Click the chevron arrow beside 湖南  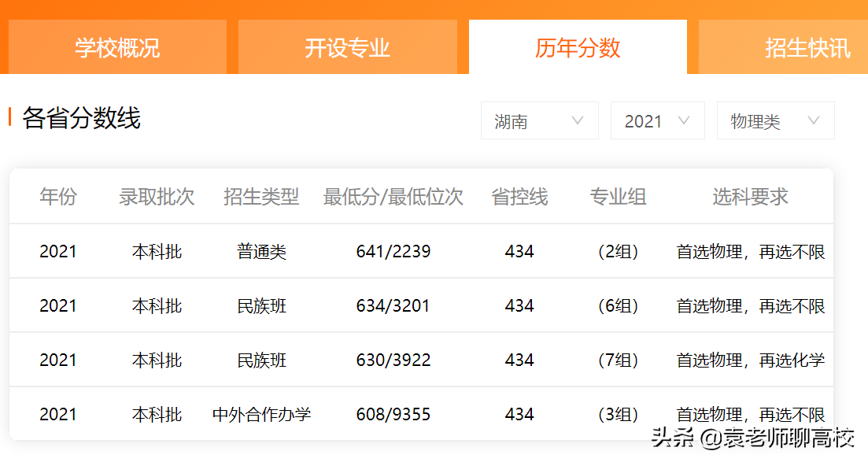point(578,120)
